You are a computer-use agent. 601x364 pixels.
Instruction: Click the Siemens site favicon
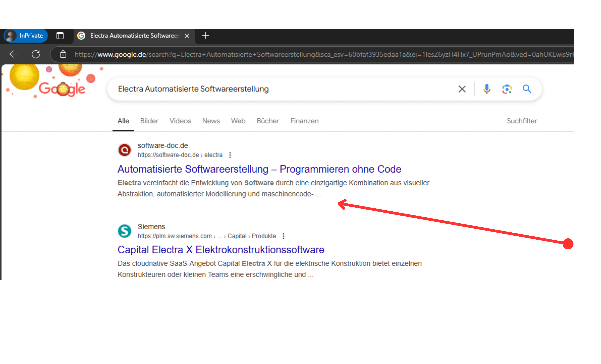pyautogui.click(x=125, y=231)
